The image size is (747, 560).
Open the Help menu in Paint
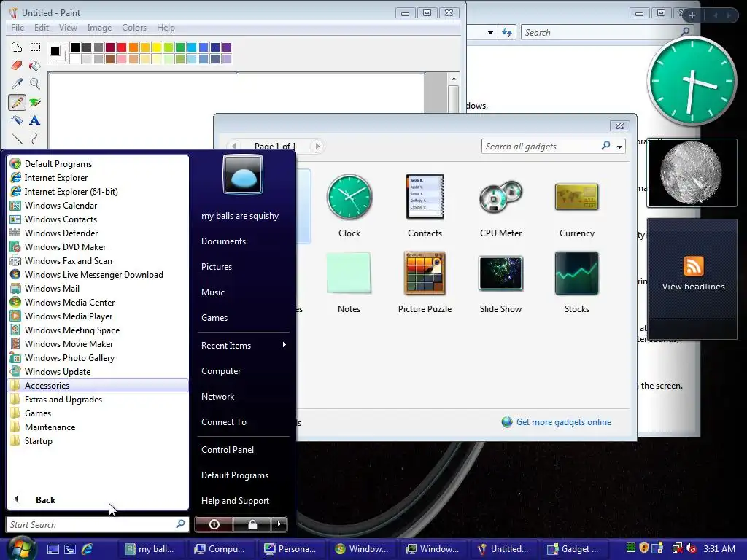pos(166,28)
